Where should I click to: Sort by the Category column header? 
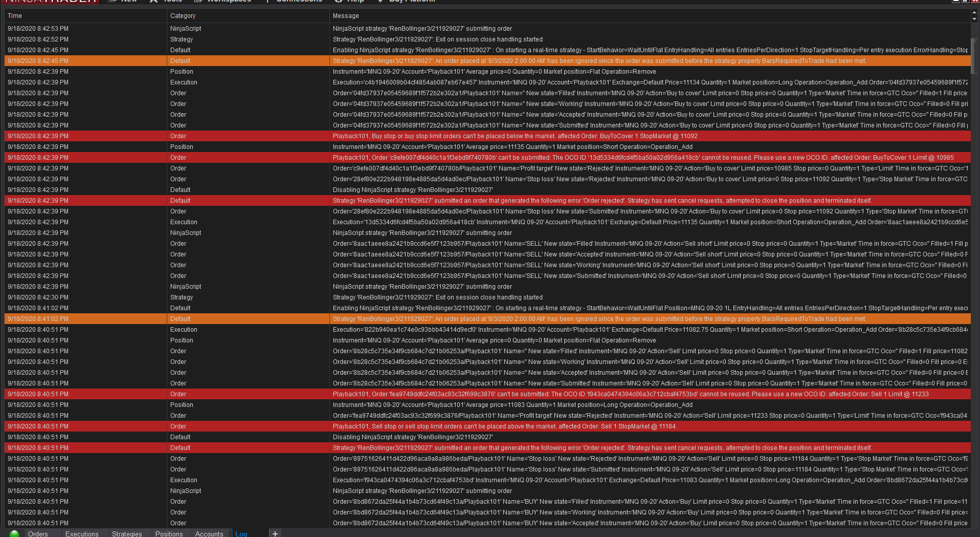tap(248, 16)
